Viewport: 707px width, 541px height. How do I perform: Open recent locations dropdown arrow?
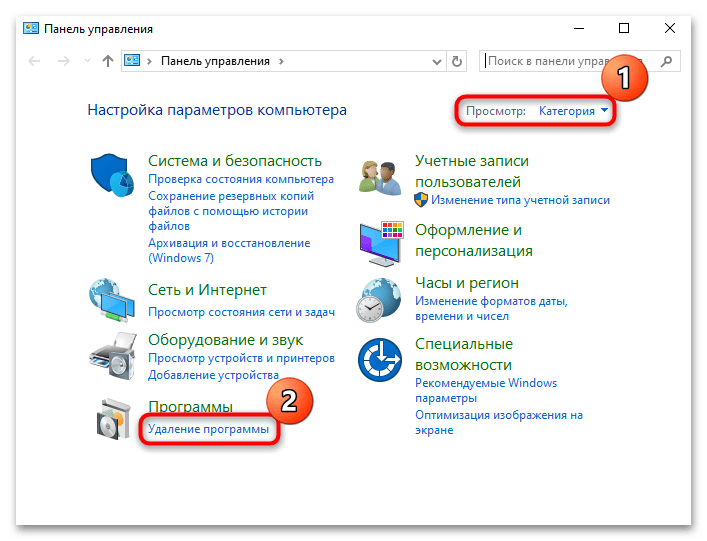pyautogui.click(x=87, y=61)
